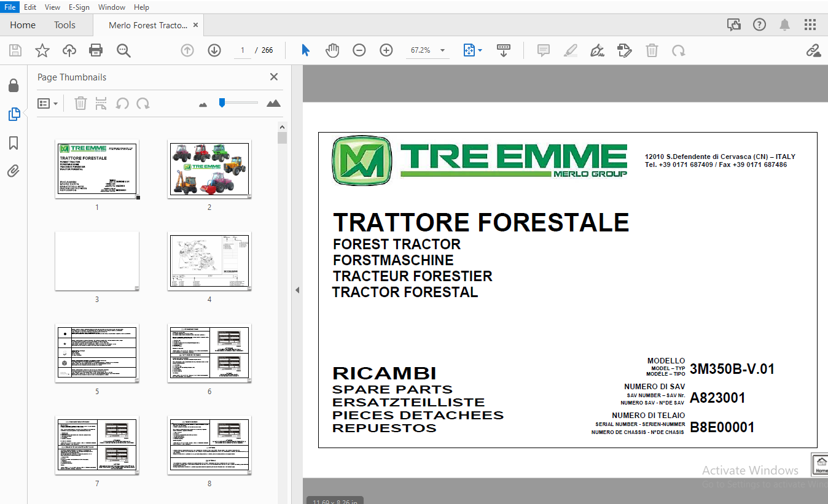Add a comment with the sticky note icon

tap(544, 50)
